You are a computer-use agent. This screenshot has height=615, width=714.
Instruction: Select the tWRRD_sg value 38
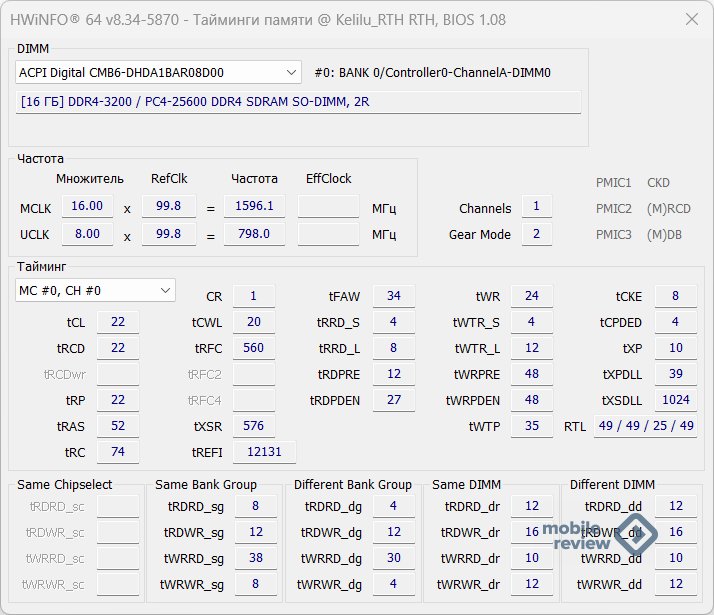(256, 559)
